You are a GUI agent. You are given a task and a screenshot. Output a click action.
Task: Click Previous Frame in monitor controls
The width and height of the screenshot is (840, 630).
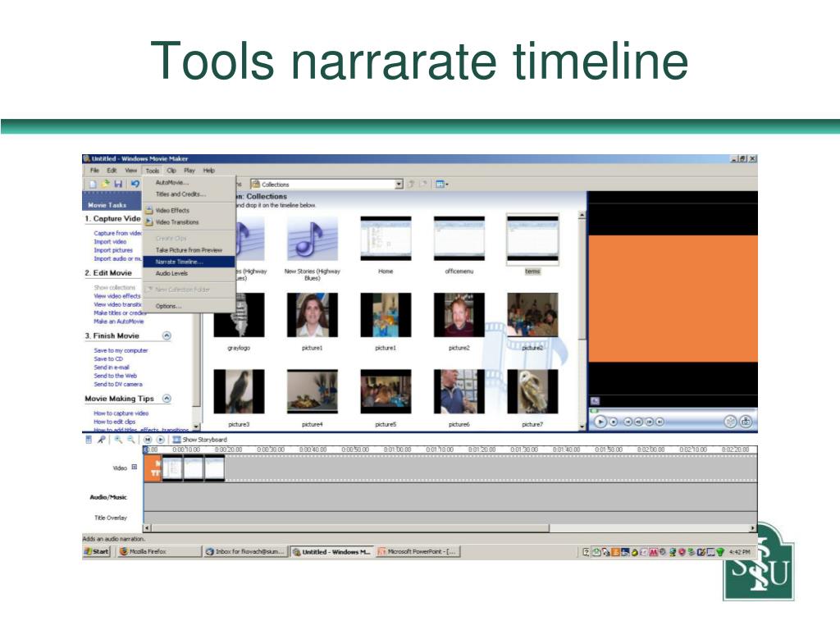click(638, 422)
